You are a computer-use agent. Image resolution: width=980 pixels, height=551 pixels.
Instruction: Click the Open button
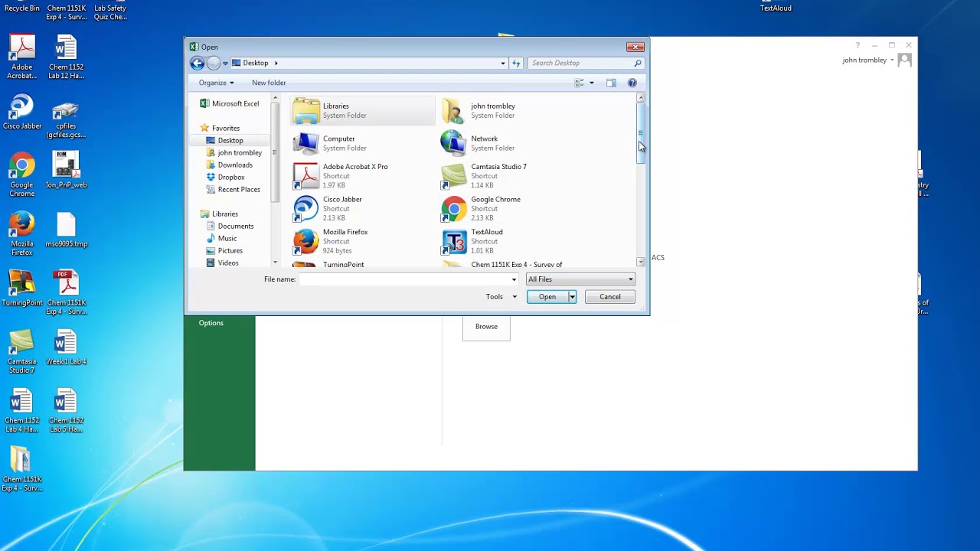[547, 297]
